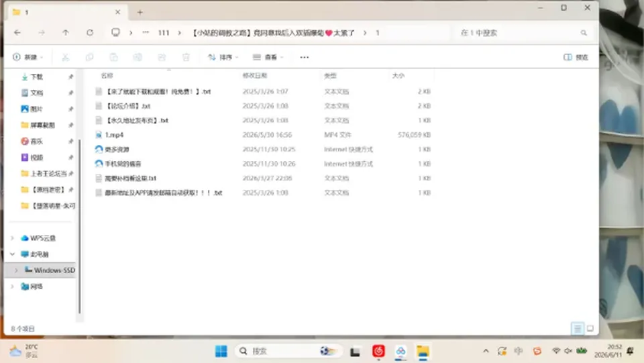Image resolution: width=644 pixels, height=363 pixels.
Task: Click the navigation pane vertical scrollbar
Action: [80, 226]
